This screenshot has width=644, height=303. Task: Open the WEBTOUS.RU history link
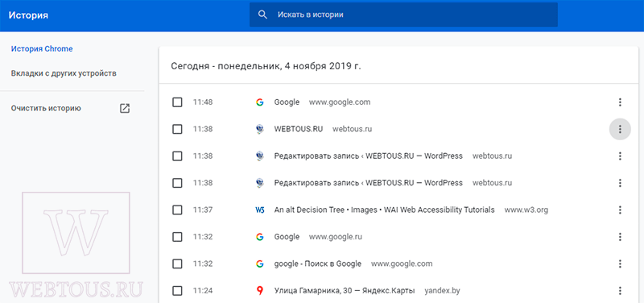point(298,129)
